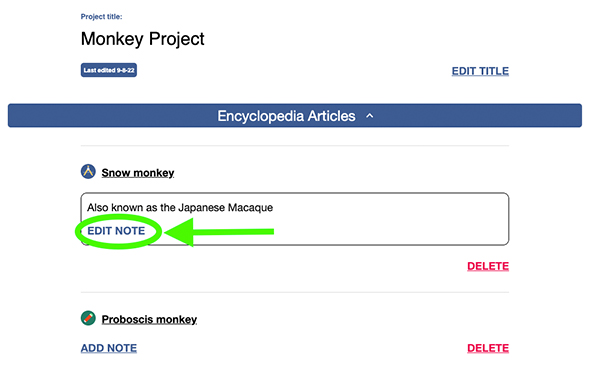
Task: Collapse the Encyclopedia Articles section title text
Action: click(x=286, y=116)
